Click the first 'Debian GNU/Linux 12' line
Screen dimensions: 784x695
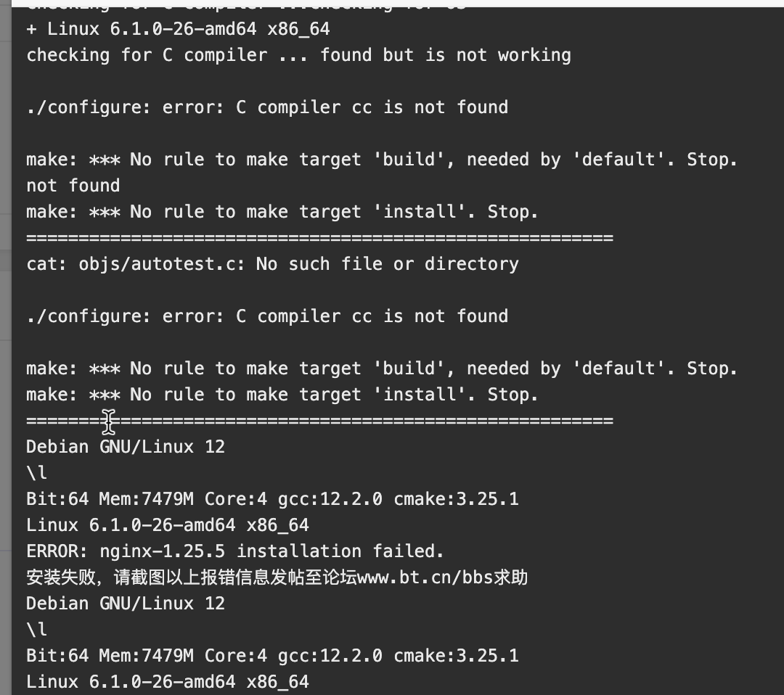(x=126, y=447)
